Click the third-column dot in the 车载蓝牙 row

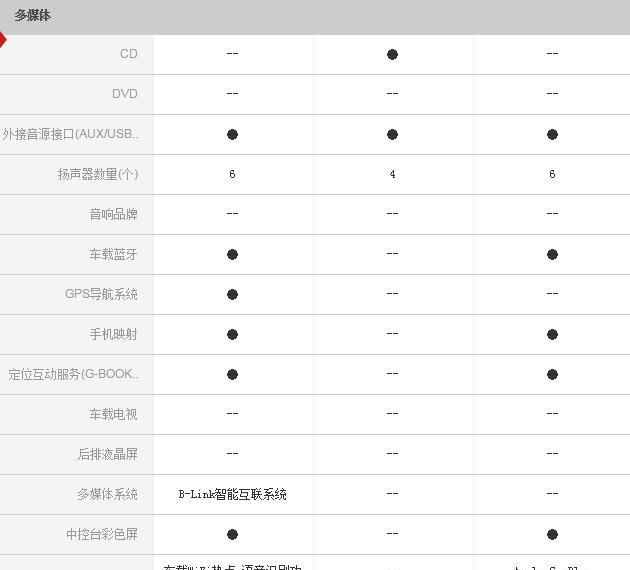coord(552,255)
